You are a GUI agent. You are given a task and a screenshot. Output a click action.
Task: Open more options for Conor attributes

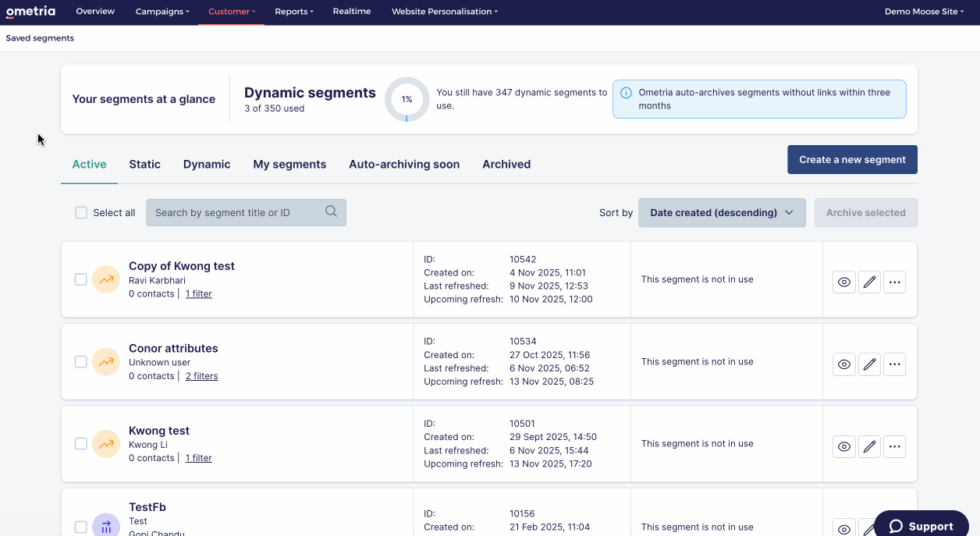tap(895, 364)
